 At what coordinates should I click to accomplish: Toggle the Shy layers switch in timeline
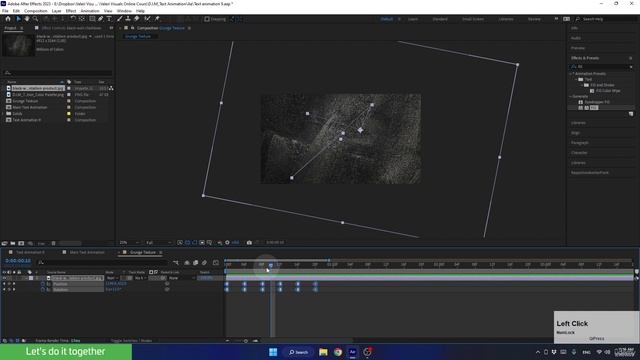point(187,263)
